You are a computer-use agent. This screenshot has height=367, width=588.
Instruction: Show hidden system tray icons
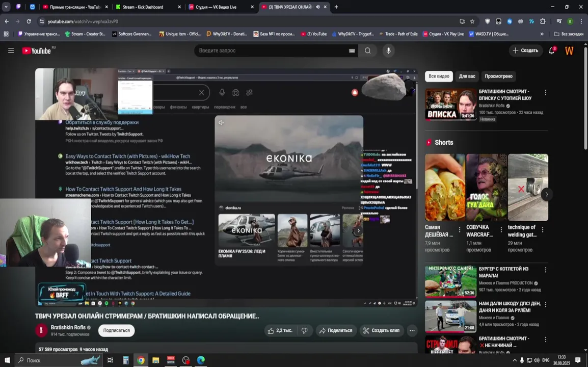[x=515, y=360]
